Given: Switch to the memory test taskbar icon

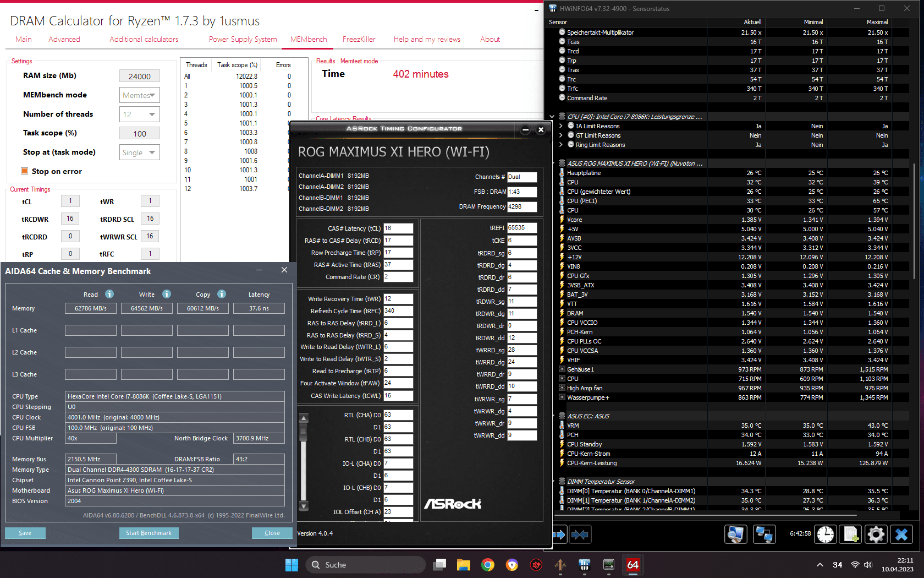Looking at the screenshot, I should [x=609, y=565].
